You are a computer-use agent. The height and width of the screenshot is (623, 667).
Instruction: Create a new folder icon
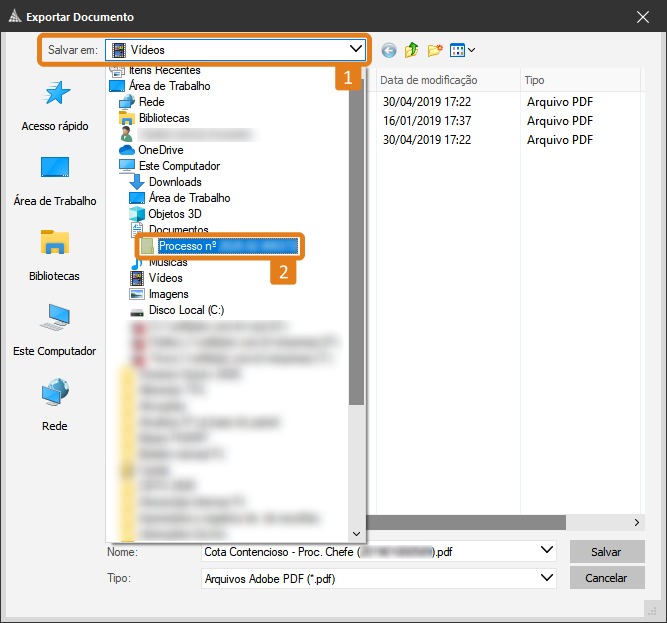[x=434, y=50]
